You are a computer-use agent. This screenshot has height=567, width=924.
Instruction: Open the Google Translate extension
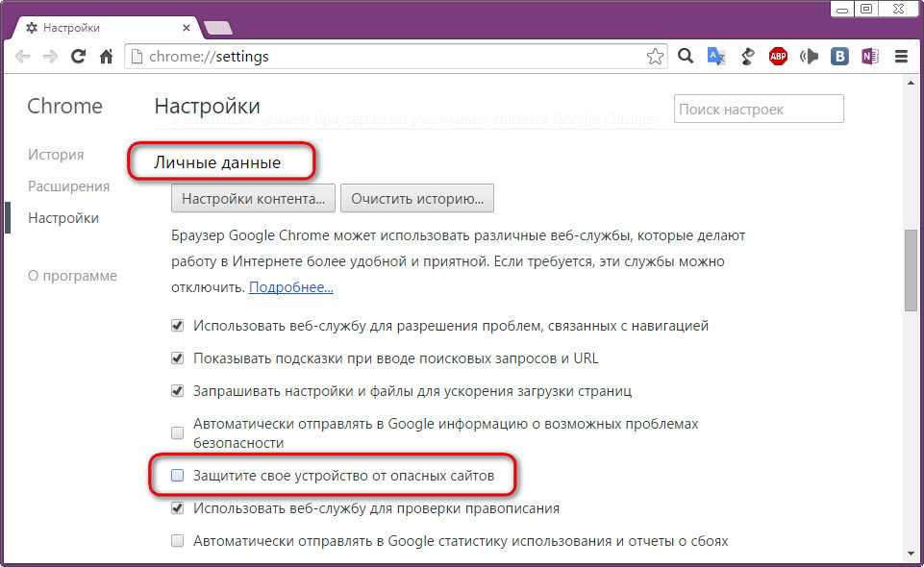pos(716,56)
